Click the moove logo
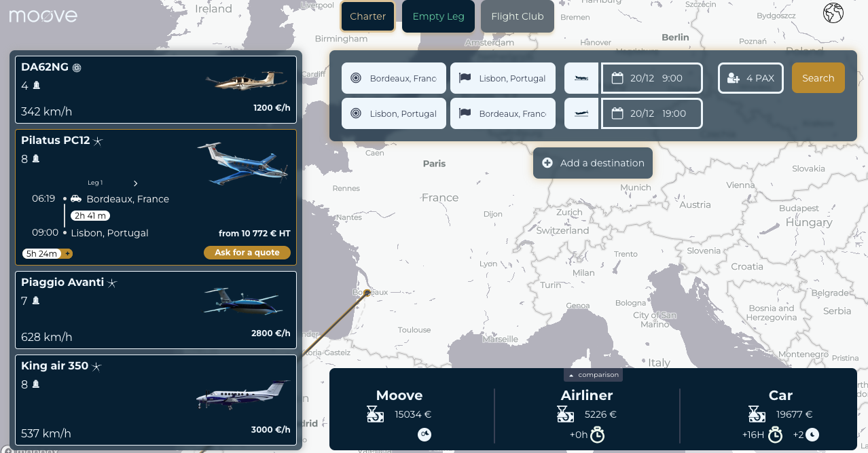 coord(43,16)
